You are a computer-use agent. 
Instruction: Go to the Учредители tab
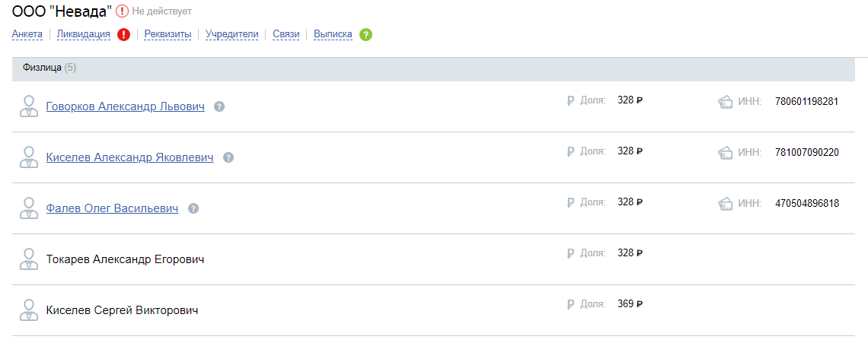click(x=232, y=34)
